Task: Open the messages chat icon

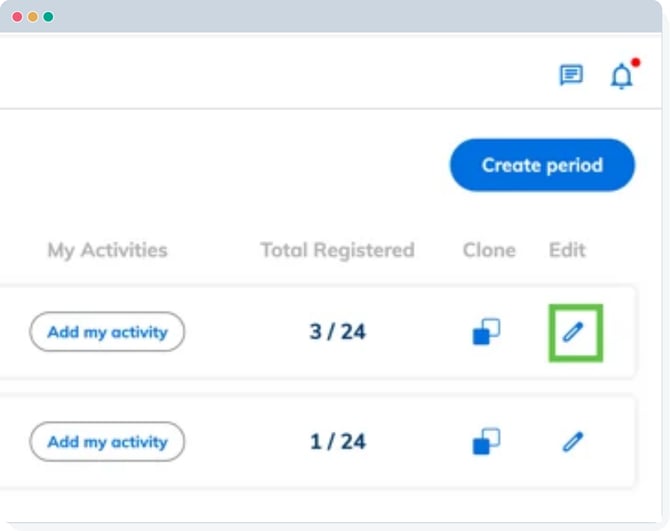Action: tap(571, 75)
